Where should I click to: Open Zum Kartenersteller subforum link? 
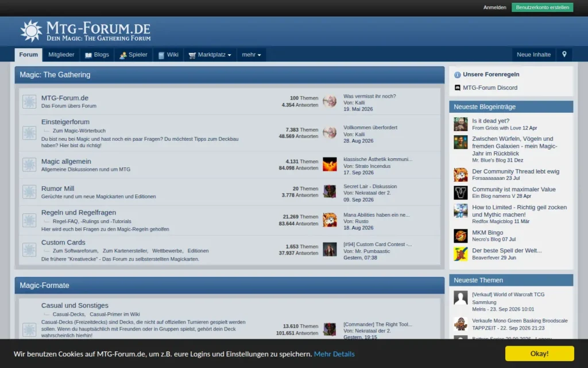pos(125,251)
